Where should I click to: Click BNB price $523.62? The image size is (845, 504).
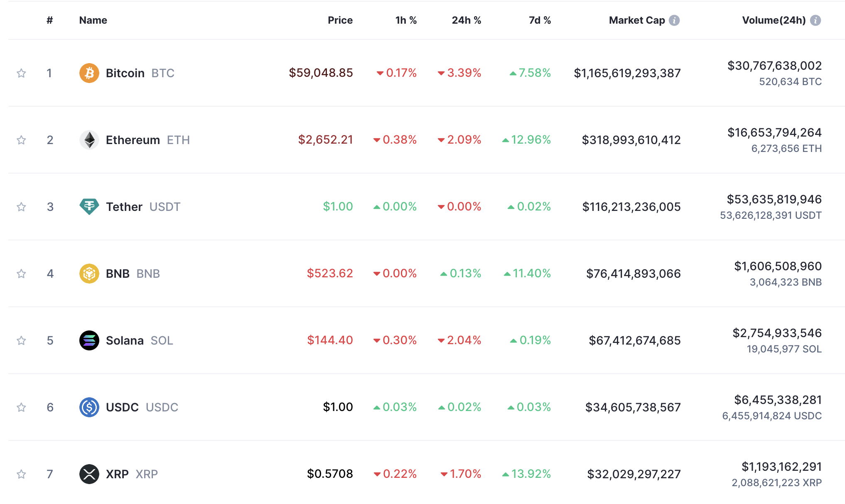tap(330, 273)
